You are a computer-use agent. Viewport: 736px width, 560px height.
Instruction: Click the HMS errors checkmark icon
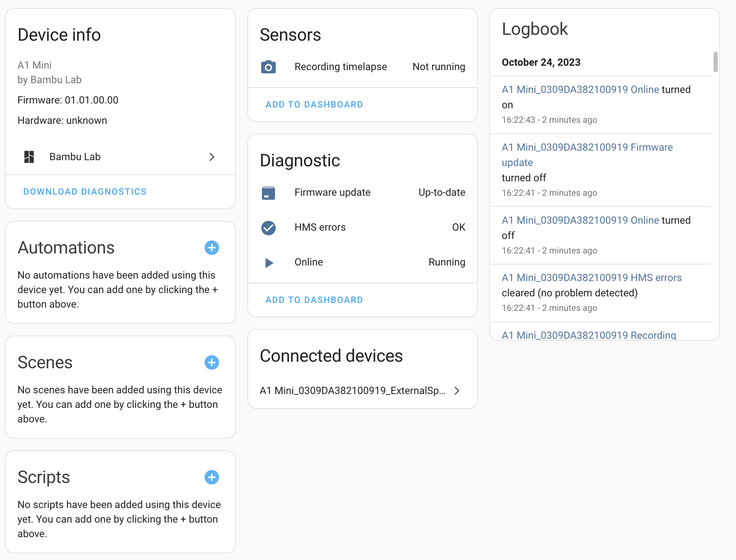click(268, 228)
